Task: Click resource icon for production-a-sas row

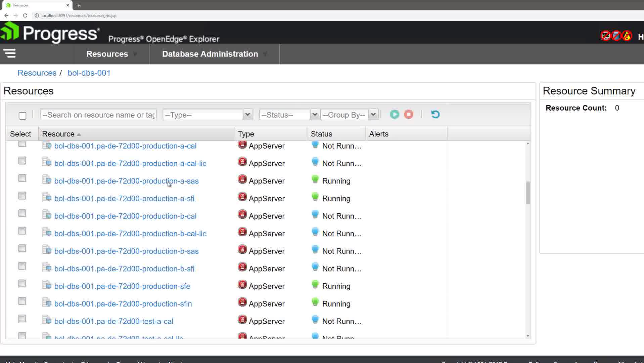Action: [47, 179]
